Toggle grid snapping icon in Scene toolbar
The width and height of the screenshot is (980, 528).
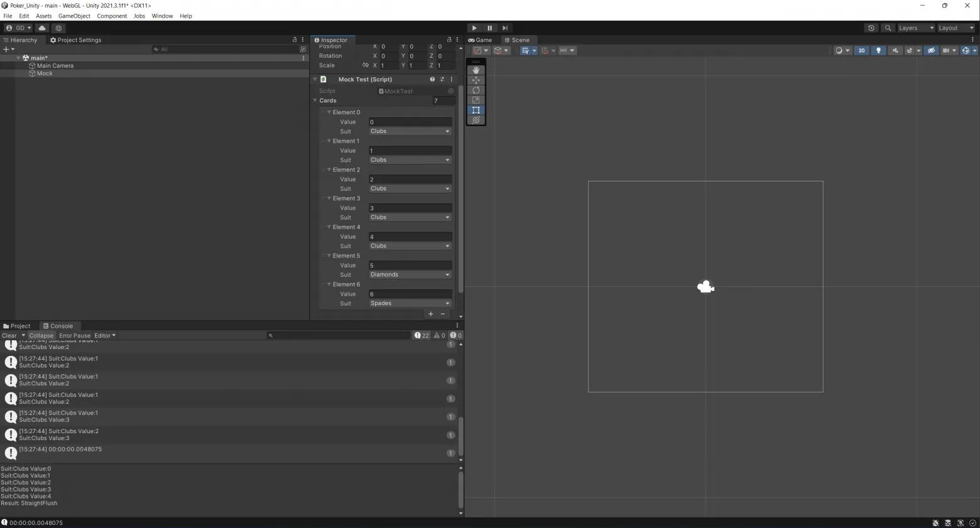click(545, 50)
